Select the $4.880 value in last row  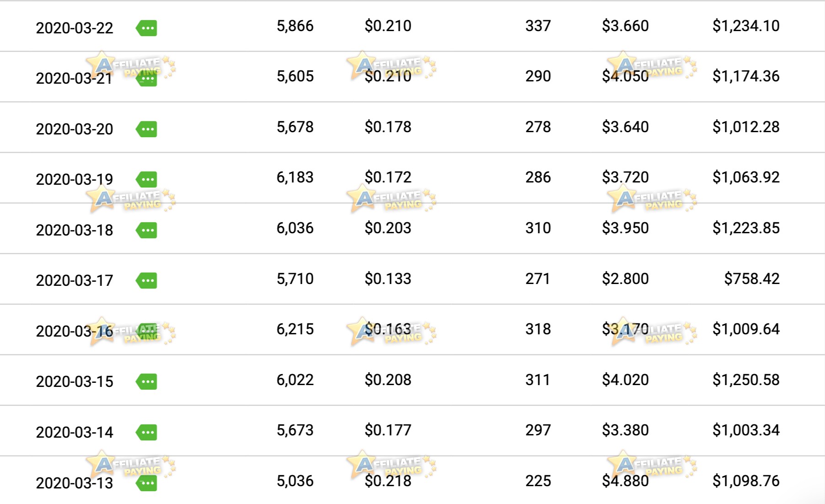click(625, 481)
